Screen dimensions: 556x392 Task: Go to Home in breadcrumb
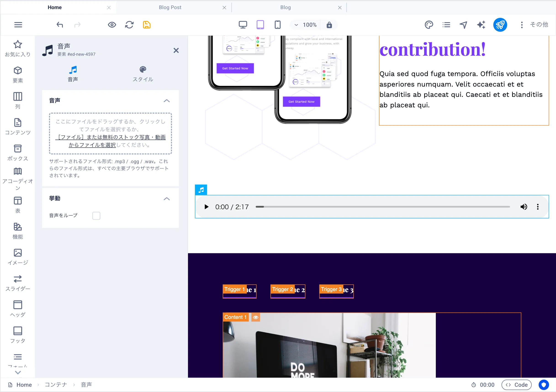tap(24, 385)
